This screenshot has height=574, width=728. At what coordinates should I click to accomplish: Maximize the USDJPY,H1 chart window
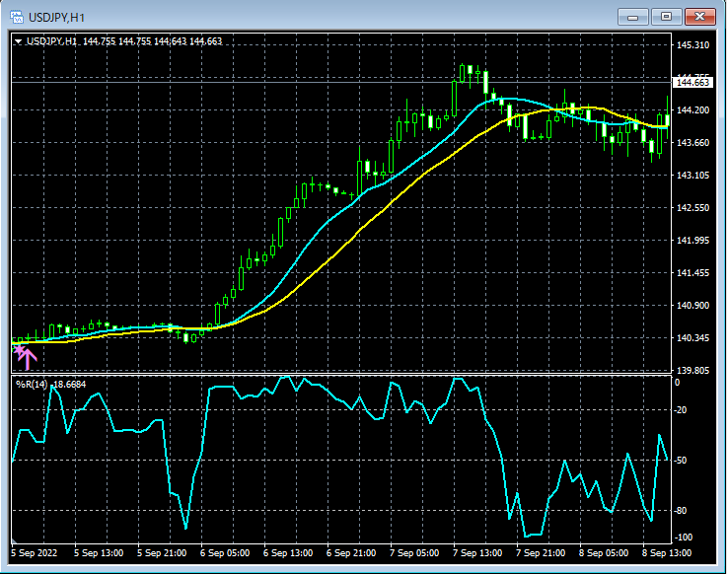[x=667, y=17]
